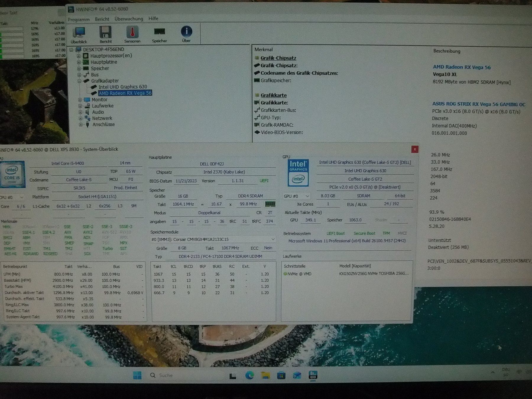The image size is (532, 399).
Task: Open the Überblick monitor toolbar icon
Action: 79,35
